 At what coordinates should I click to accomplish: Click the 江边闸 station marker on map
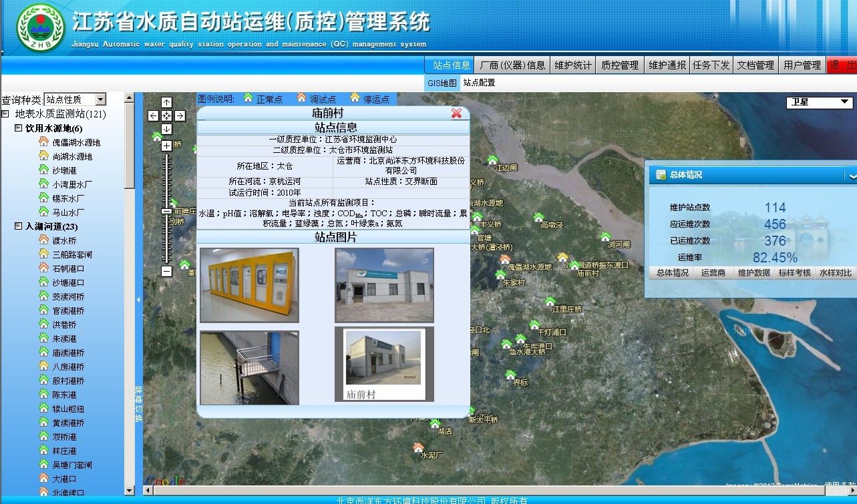[492, 160]
